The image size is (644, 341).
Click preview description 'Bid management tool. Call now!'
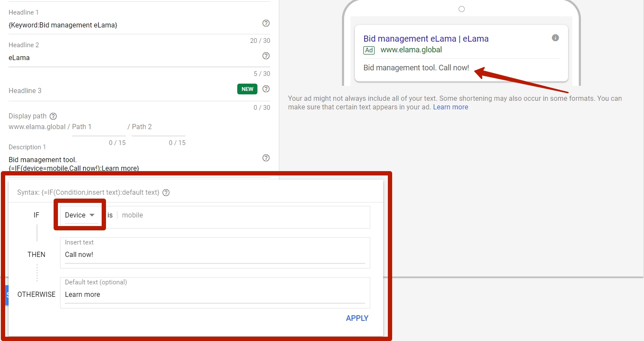(416, 68)
